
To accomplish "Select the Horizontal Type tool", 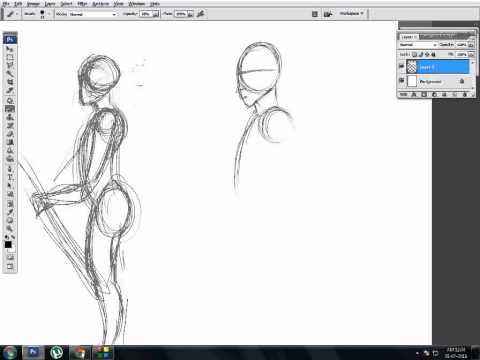I will (10, 177).
